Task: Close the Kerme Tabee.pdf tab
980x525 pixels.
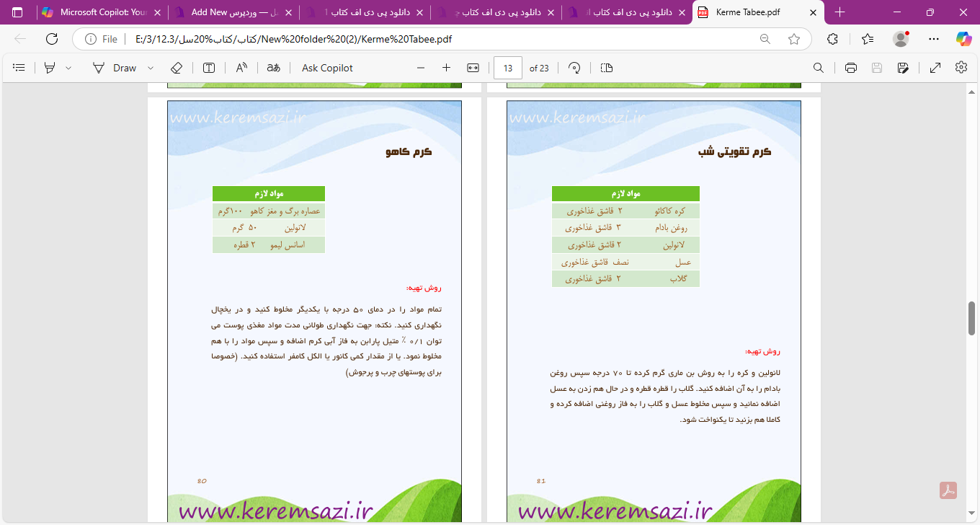Action: point(813,12)
